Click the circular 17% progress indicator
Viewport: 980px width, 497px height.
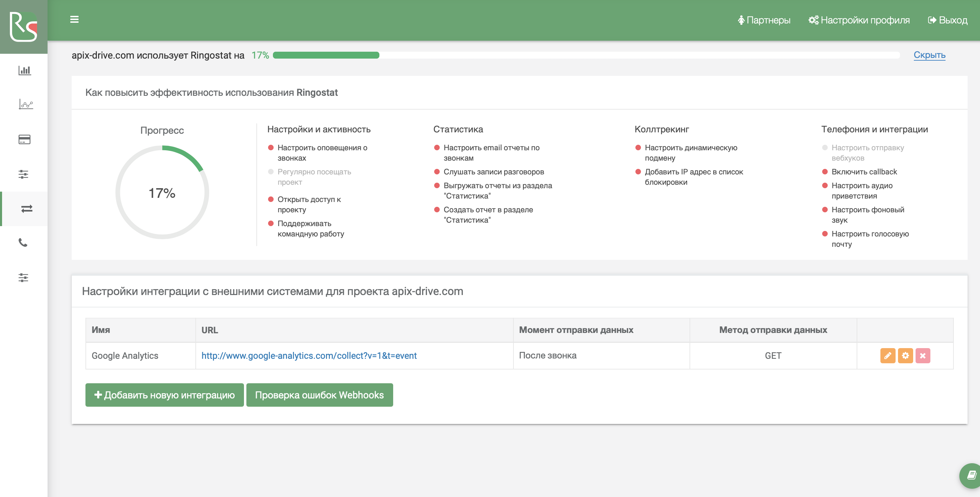click(162, 193)
